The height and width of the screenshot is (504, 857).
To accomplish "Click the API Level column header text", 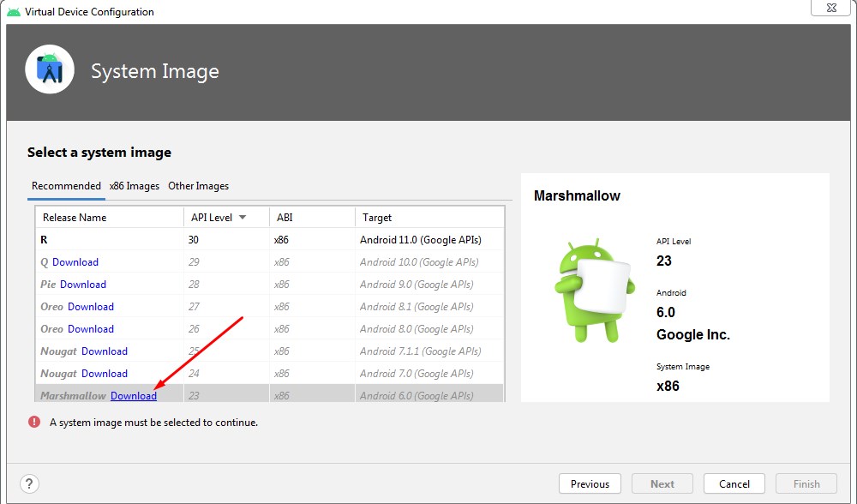I will (212, 218).
